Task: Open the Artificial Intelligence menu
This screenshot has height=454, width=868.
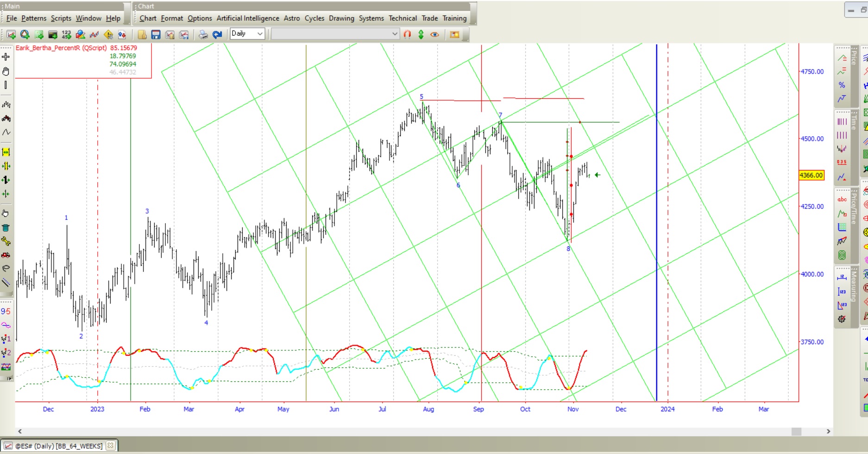Action: pos(248,18)
